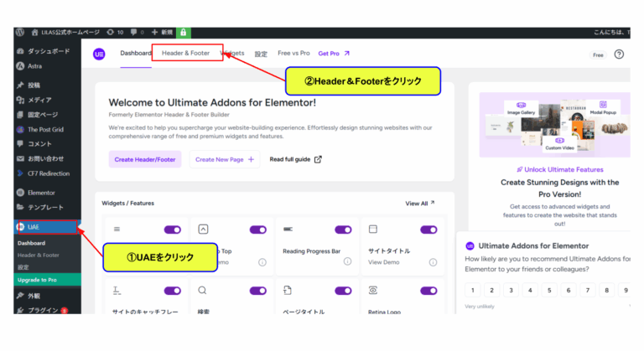Open Header & Footer submenu under UAE
This screenshot has width=644, height=351.
click(x=39, y=255)
